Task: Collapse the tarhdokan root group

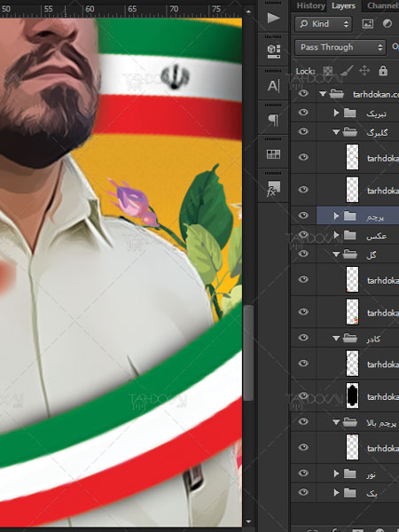Action: 323,94
